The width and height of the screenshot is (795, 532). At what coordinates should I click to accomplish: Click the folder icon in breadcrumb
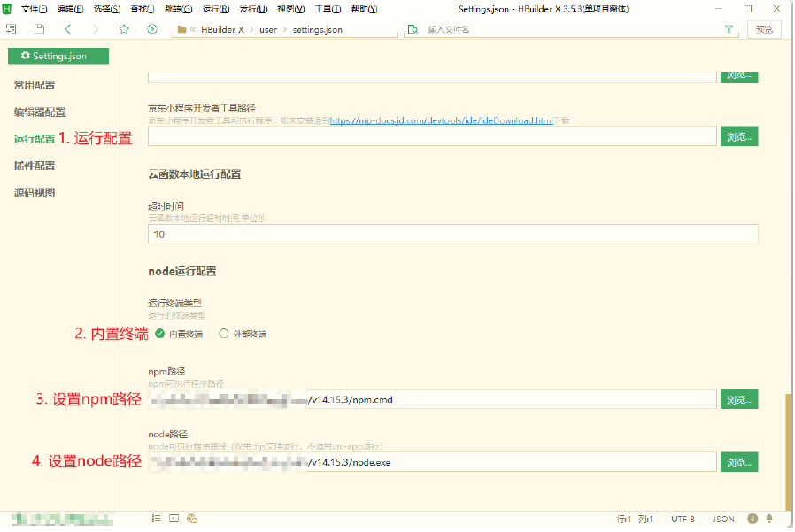coord(181,30)
